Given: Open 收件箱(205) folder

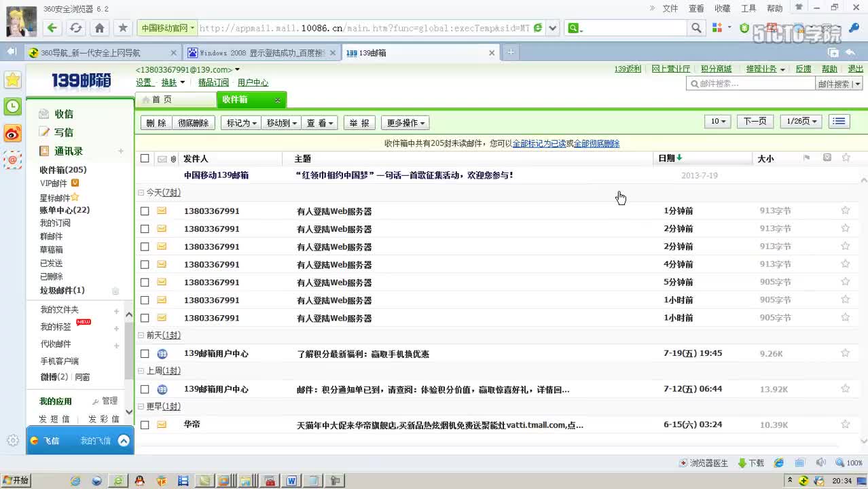Looking at the screenshot, I should [63, 170].
